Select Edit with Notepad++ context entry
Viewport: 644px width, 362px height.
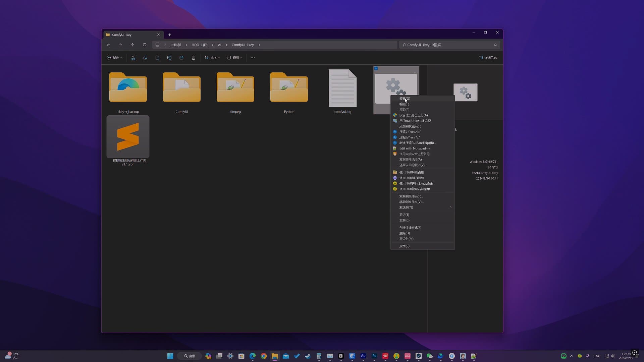coord(415,148)
